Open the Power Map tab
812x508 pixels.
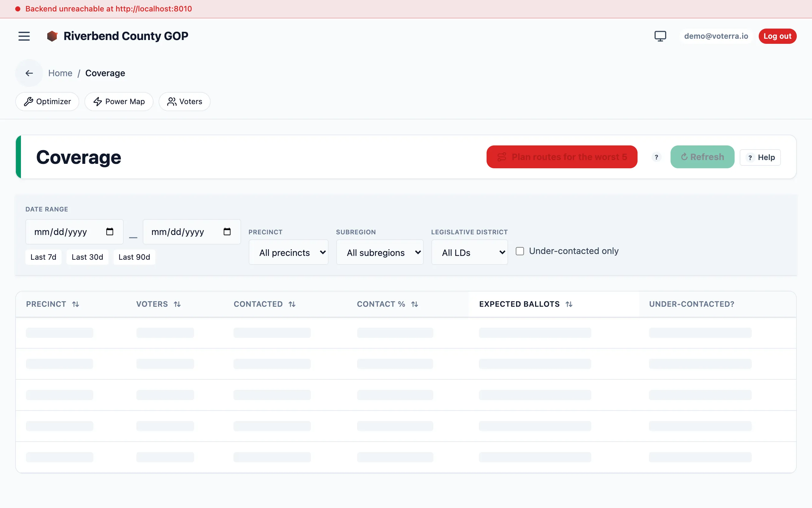point(119,102)
